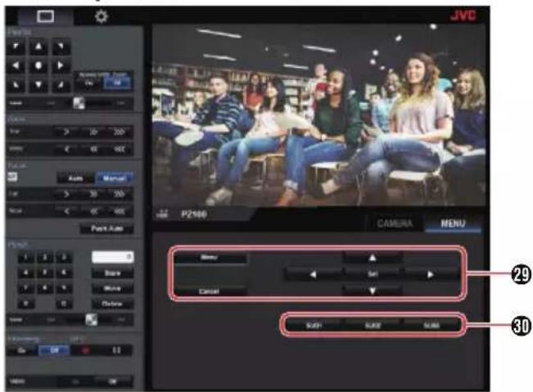Click the SUB2 button

click(373, 326)
